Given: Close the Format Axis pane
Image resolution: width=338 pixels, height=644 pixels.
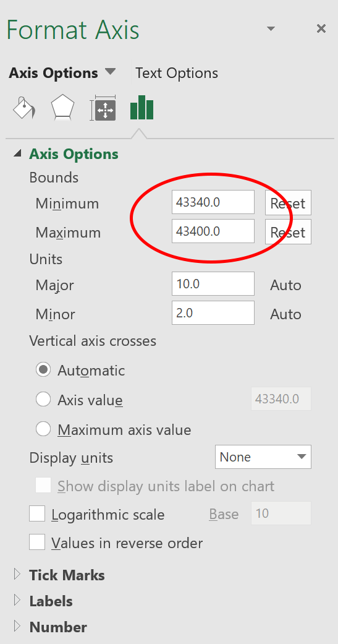Looking at the screenshot, I should [x=321, y=28].
